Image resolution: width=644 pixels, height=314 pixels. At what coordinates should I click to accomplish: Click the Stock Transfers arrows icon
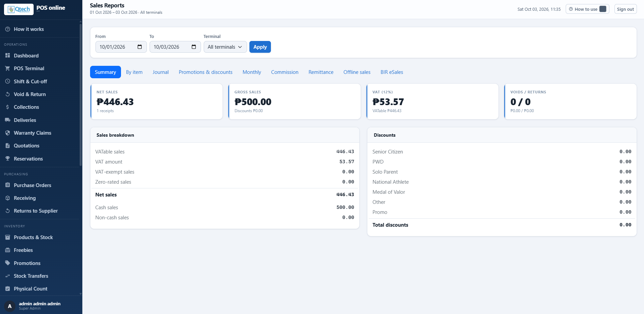7,276
